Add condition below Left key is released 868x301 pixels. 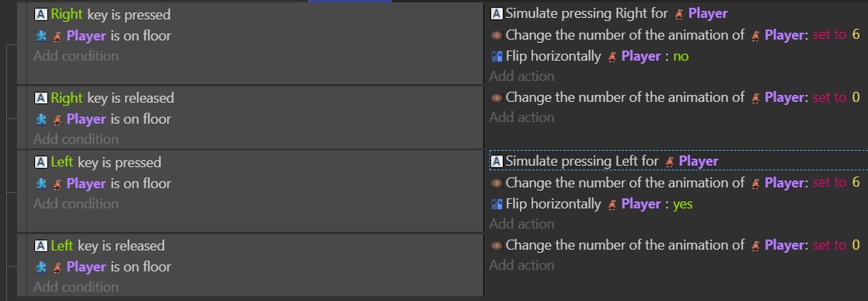point(76,286)
